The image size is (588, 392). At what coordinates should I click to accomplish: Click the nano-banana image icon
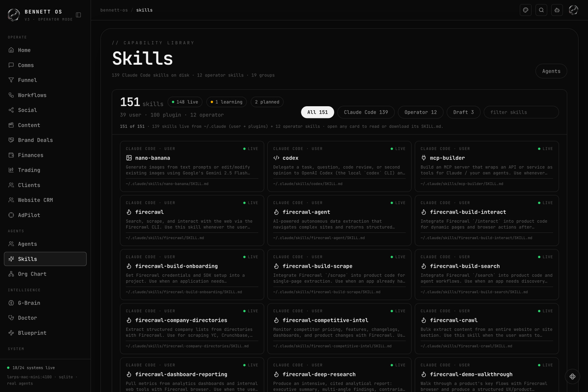click(x=129, y=158)
